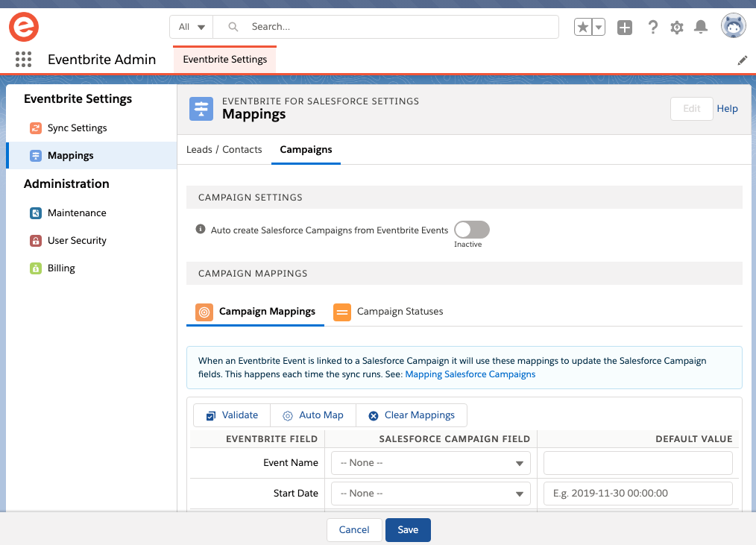
Task: Open the user profile avatar
Action: click(734, 25)
